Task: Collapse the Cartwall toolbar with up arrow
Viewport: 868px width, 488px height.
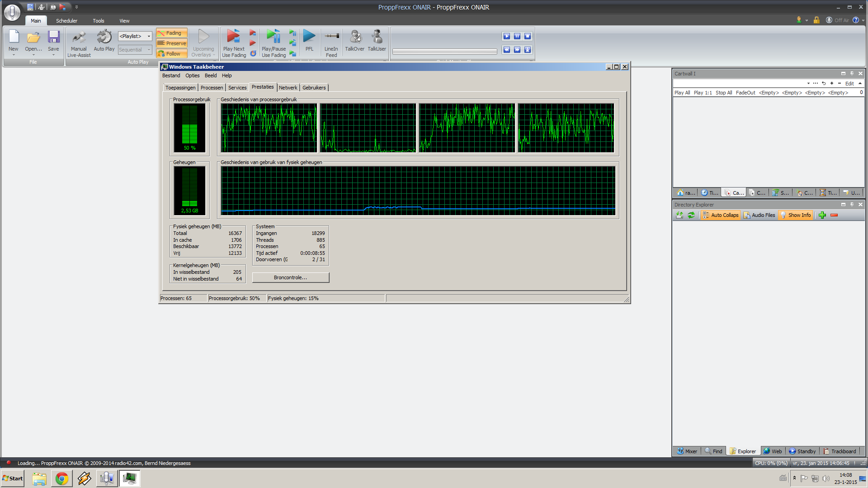Action: pos(860,83)
